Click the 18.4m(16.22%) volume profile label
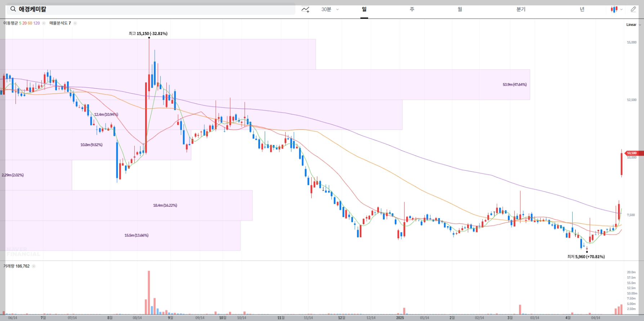This screenshot has height=321, width=644. pos(165,205)
